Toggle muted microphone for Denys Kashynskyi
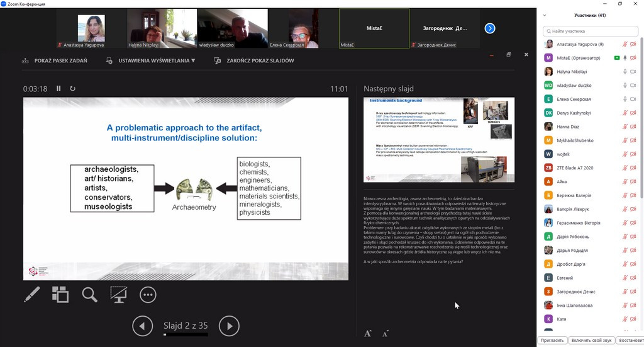 point(625,113)
